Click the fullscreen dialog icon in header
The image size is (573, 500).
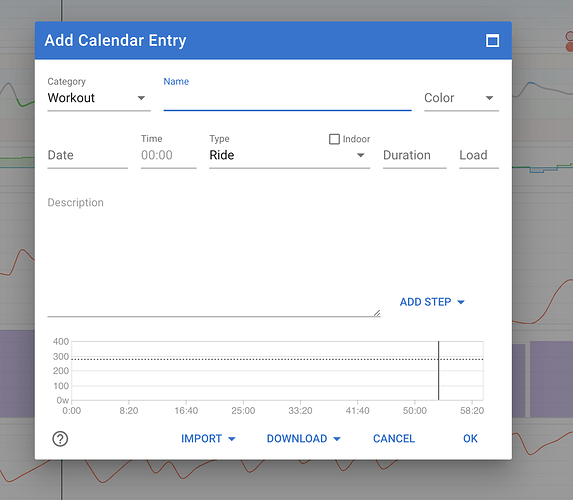[492, 41]
